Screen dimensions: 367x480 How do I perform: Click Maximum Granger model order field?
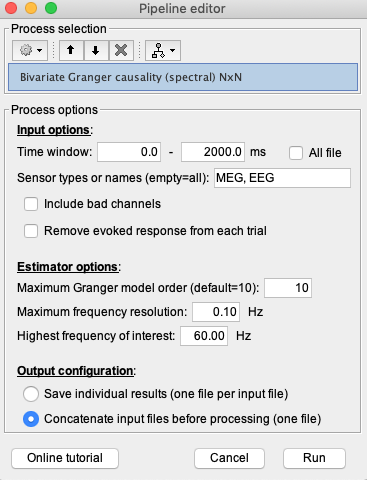tap(288, 288)
